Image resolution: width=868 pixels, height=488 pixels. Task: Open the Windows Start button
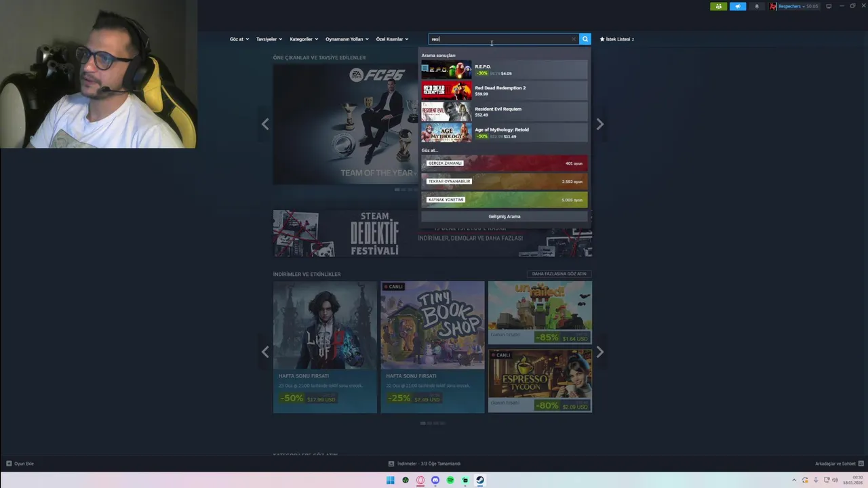390,481
